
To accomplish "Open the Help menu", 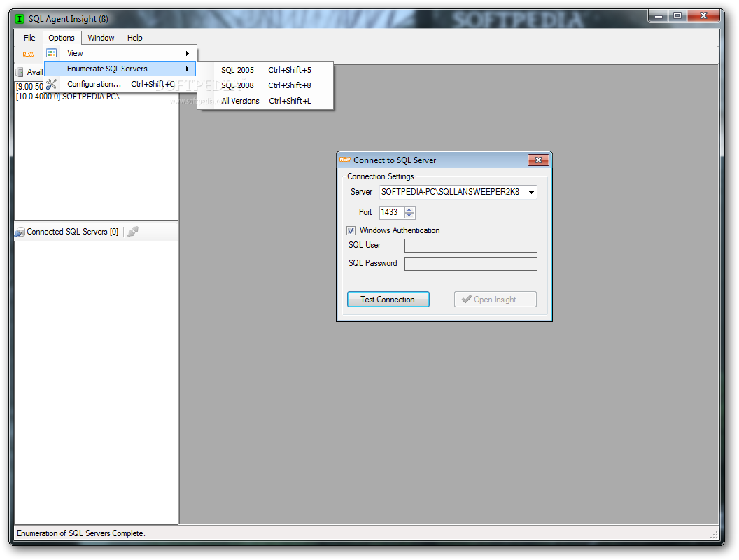I will [x=135, y=38].
